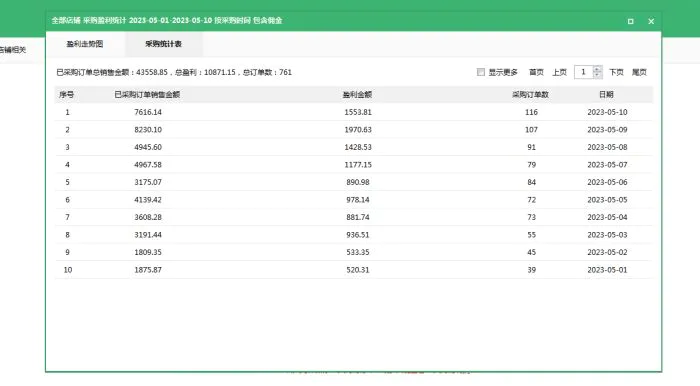The width and height of the screenshot is (700, 386).
Task: Sort by 已采购订单销售金额 column header
Action: (x=147, y=95)
